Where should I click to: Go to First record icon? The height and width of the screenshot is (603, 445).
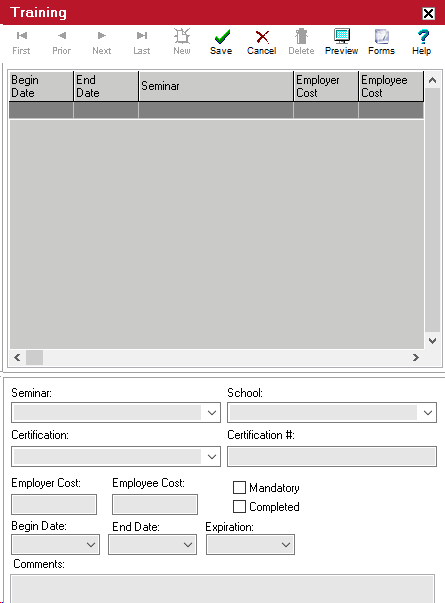(22, 36)
